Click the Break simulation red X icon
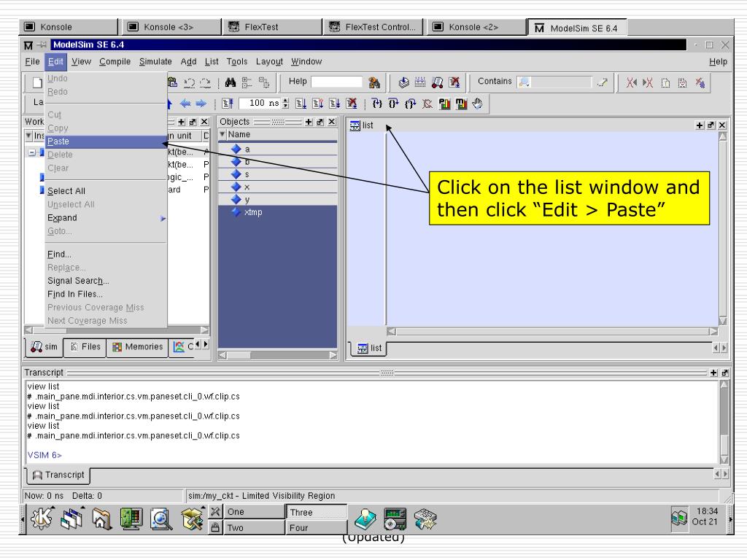The image size is (747, 560). tap(454, 82)
